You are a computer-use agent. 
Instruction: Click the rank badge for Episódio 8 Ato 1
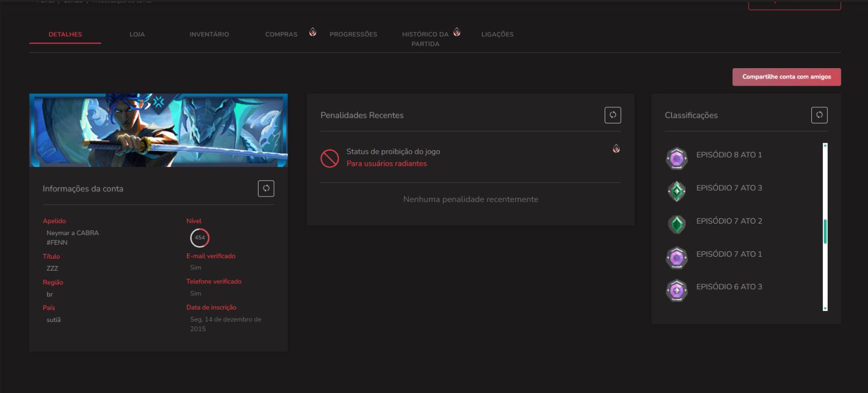(677, 159)
